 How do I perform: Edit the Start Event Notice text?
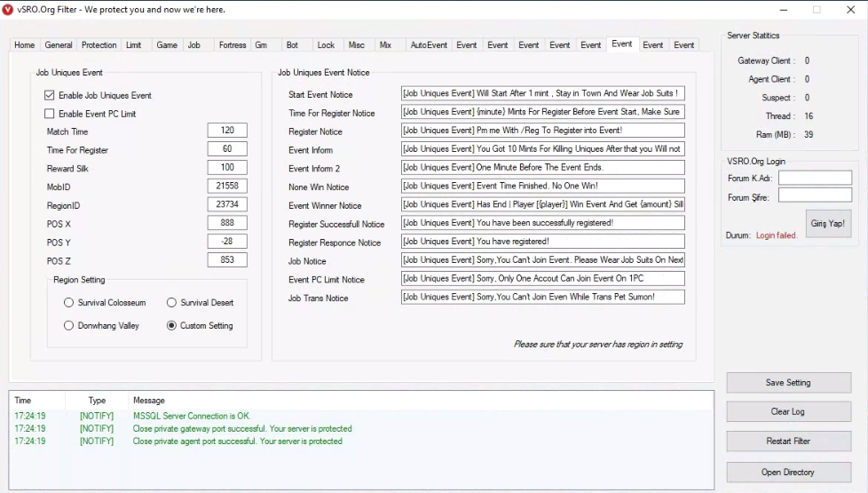click(543, 93)
